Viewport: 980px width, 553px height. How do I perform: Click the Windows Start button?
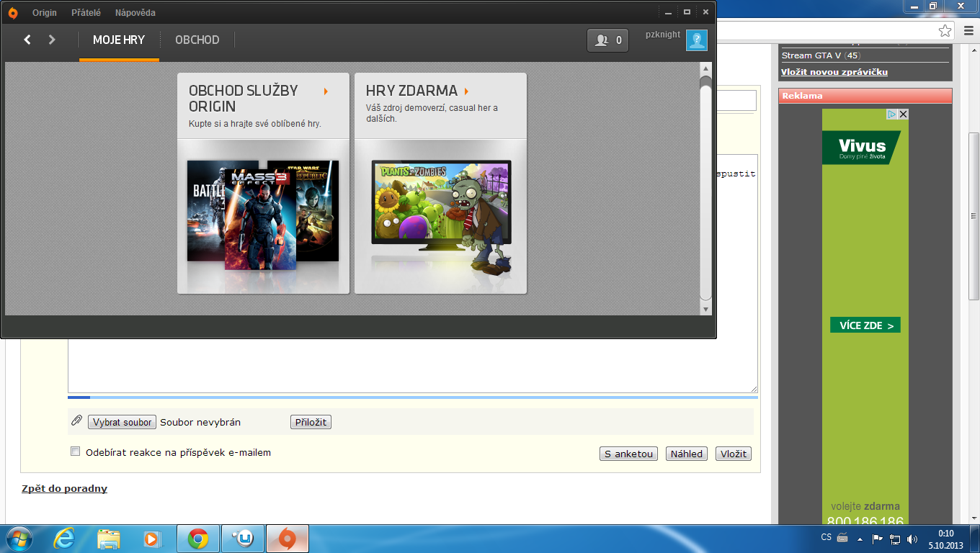(x=19, y=539)
